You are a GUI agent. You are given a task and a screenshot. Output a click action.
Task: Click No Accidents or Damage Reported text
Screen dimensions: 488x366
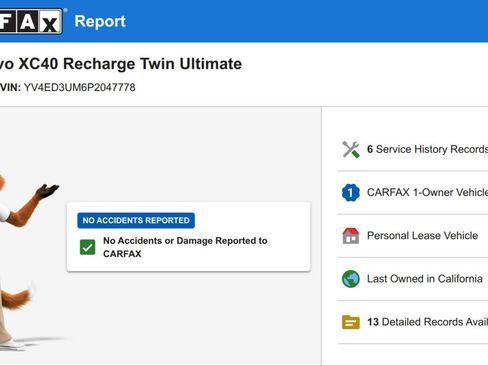pos(185,247)
